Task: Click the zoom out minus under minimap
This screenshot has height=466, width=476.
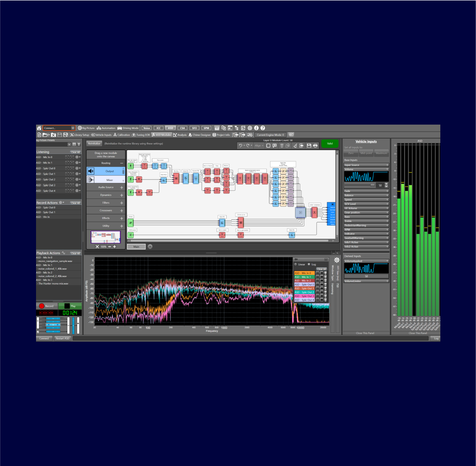Action: (110, 247)
